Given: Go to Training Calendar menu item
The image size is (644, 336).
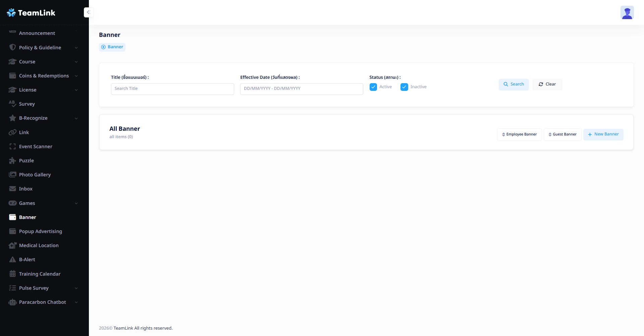Looking at the screenshot, I should 40,274.
